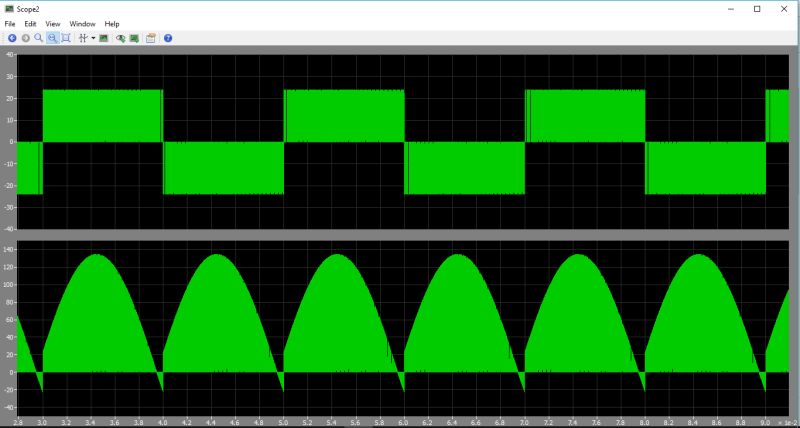Close the Scope2 window
This screenshot has height=428, width=800.
[784, 9]
